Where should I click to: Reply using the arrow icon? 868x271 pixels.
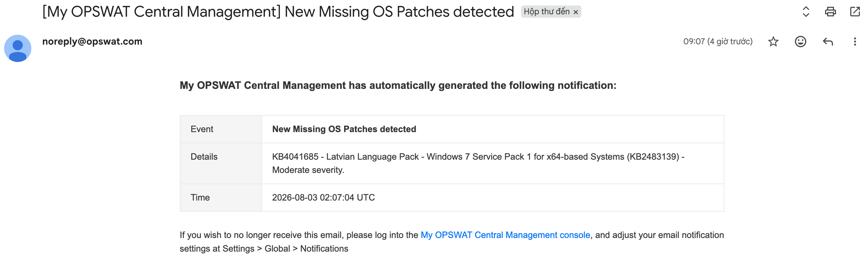(828, 42)
